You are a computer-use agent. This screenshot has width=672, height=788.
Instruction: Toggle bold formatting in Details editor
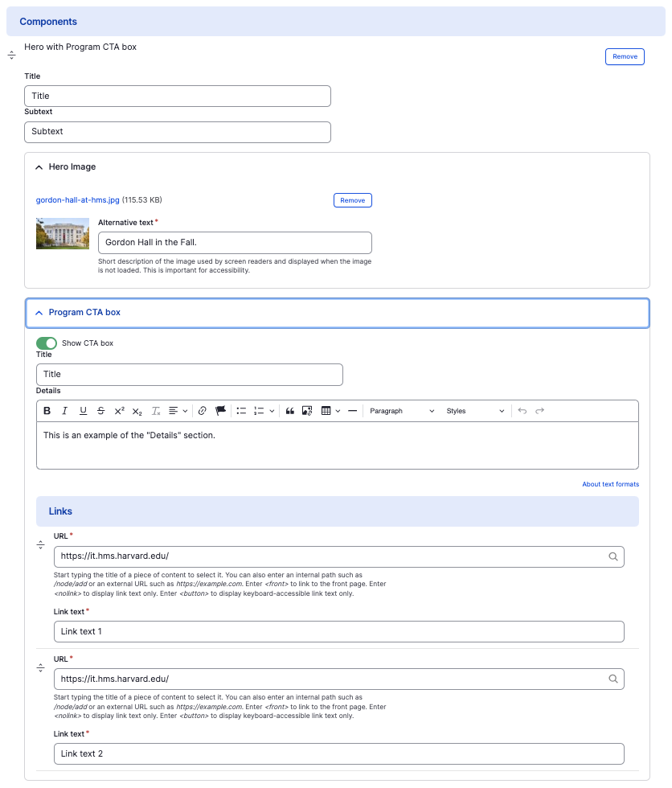47,411
